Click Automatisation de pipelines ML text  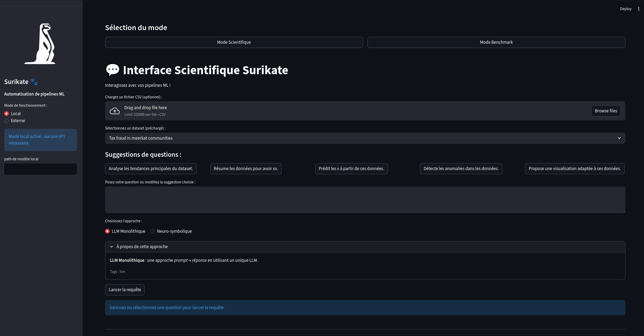(x=34, y=94)
